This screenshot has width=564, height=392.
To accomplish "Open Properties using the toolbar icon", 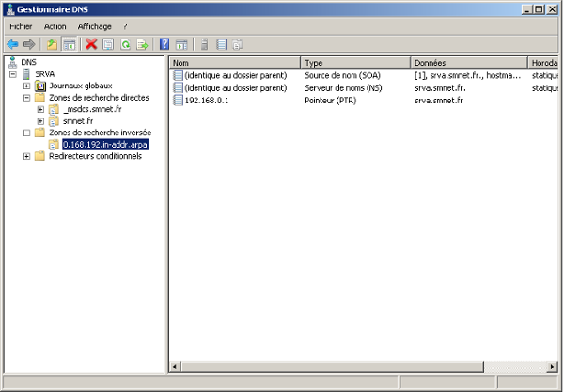I will tap(108, 44).
